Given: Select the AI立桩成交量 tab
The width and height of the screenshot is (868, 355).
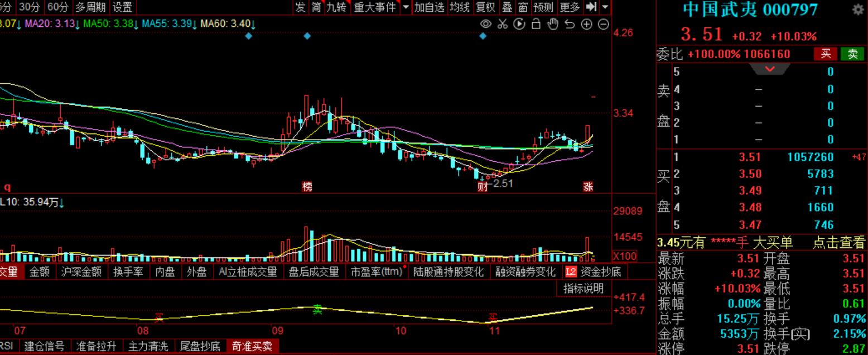Looking at the screenshot, I should pyautogui.click(x=248, y=272).
